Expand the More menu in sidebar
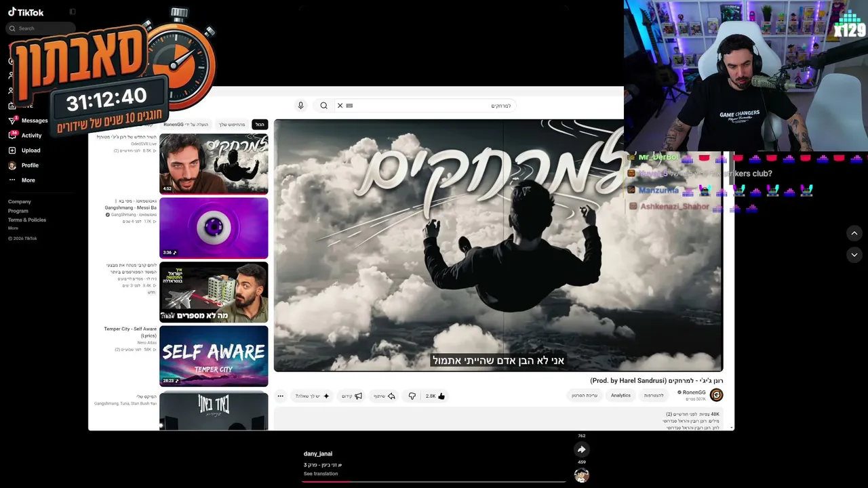Screen dimensions: 868x488 [x=28, y=180]
